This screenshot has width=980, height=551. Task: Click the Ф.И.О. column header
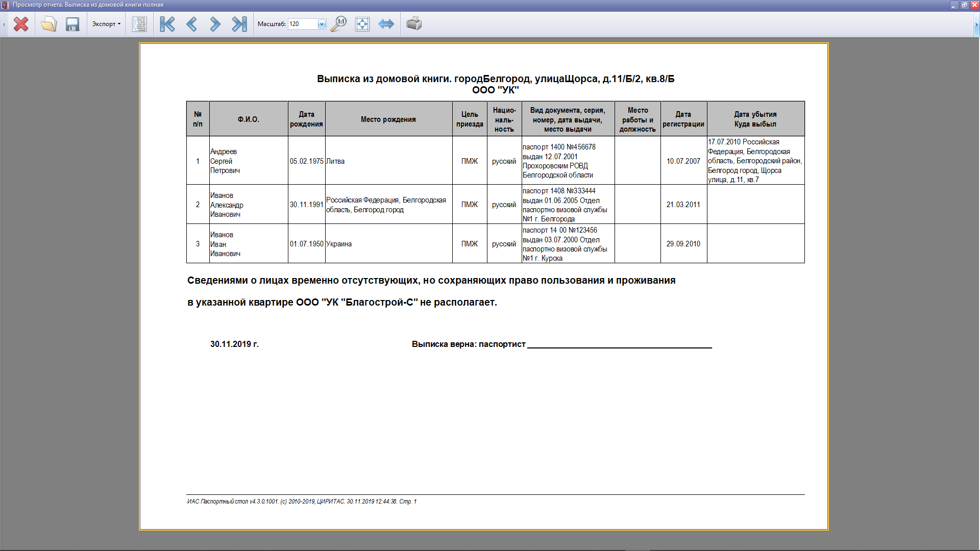pyautogui.click(x=249, y=119)
